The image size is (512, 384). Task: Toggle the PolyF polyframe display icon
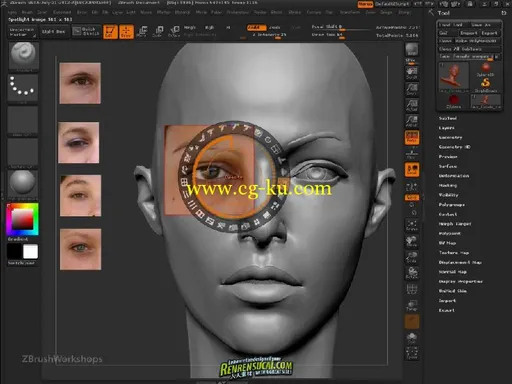[x=412, y=289]
